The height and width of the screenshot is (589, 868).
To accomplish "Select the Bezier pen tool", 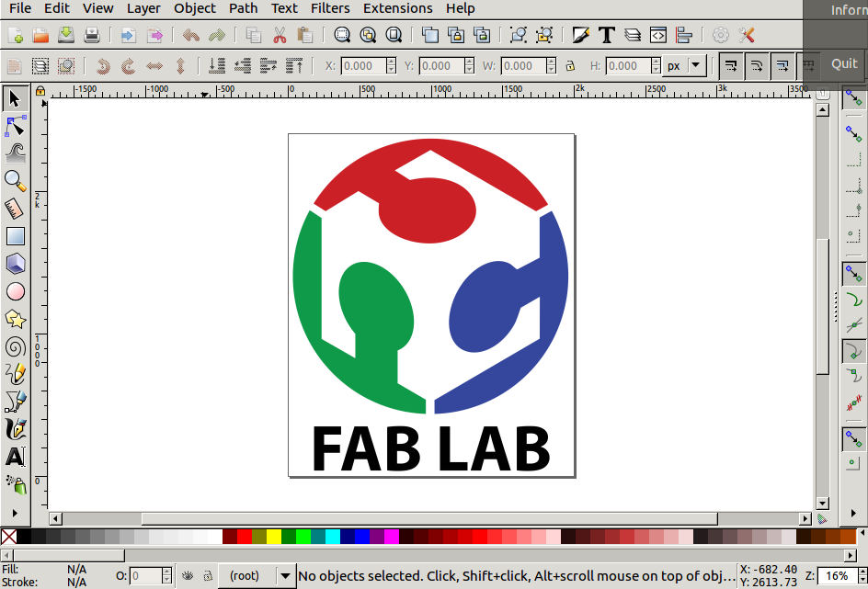I will coord(15,402).
